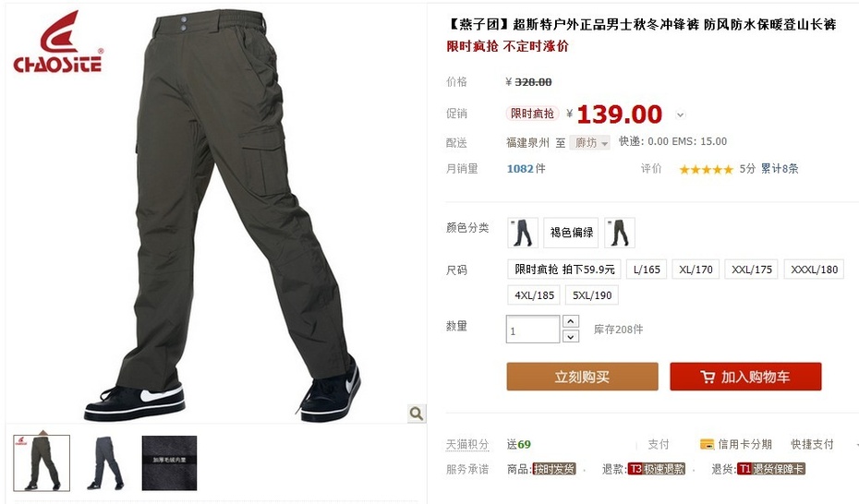Screen dimensions: 859x504
Task: Click the T1 return guarantee card badge
Action: pyautogui.click(x=771, y=469)
